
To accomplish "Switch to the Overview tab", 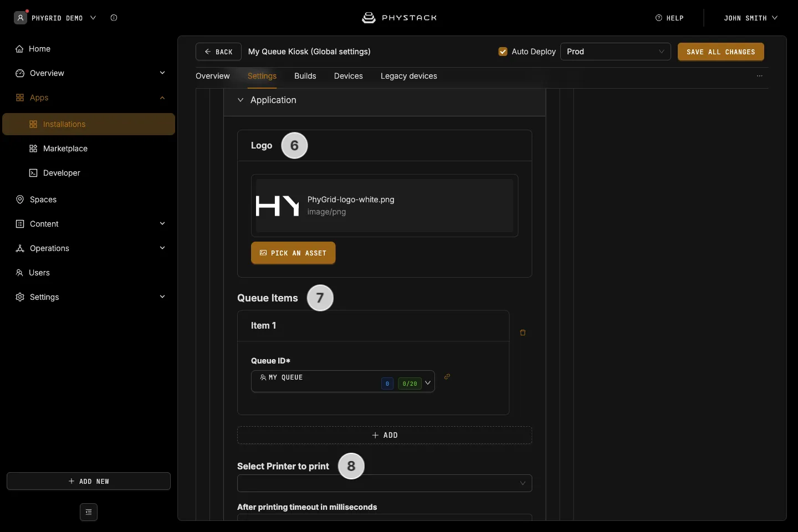I will [x=213, y=76].
